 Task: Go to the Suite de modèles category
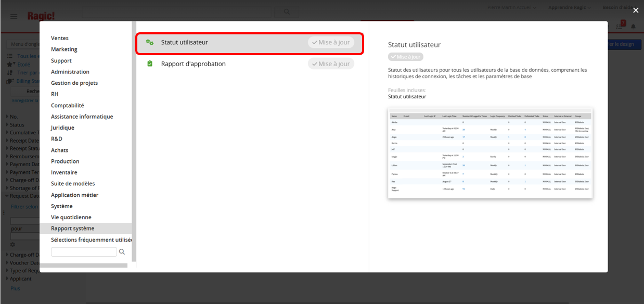tap(73, 184)
